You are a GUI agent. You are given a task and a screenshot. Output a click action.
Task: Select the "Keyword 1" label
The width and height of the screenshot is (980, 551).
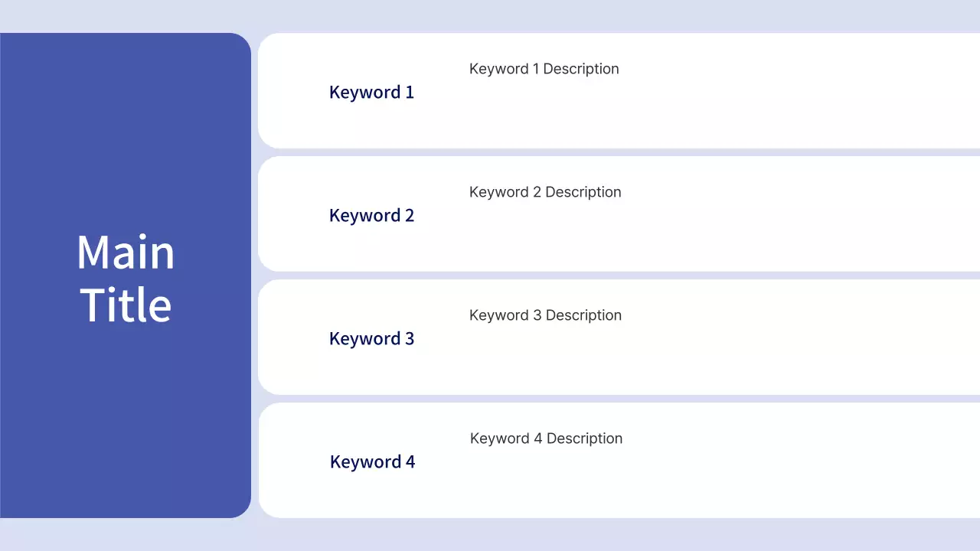point(371,93)
